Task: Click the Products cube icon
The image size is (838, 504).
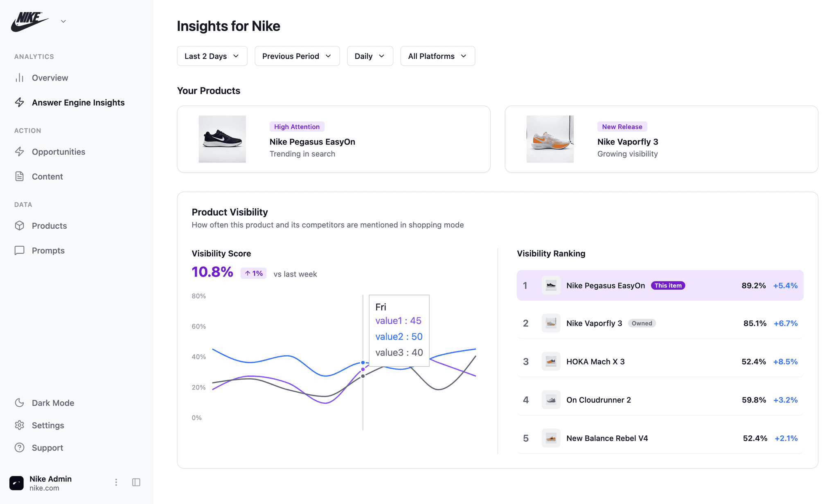Action: point(19,226)
